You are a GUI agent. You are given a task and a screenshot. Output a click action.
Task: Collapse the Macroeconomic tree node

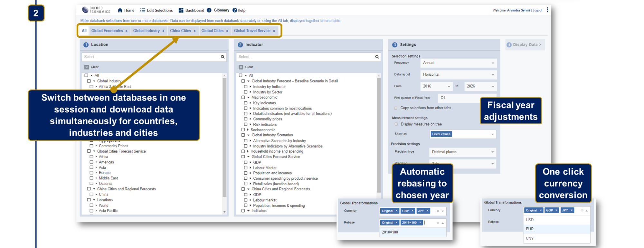click(x=248, y=97)
